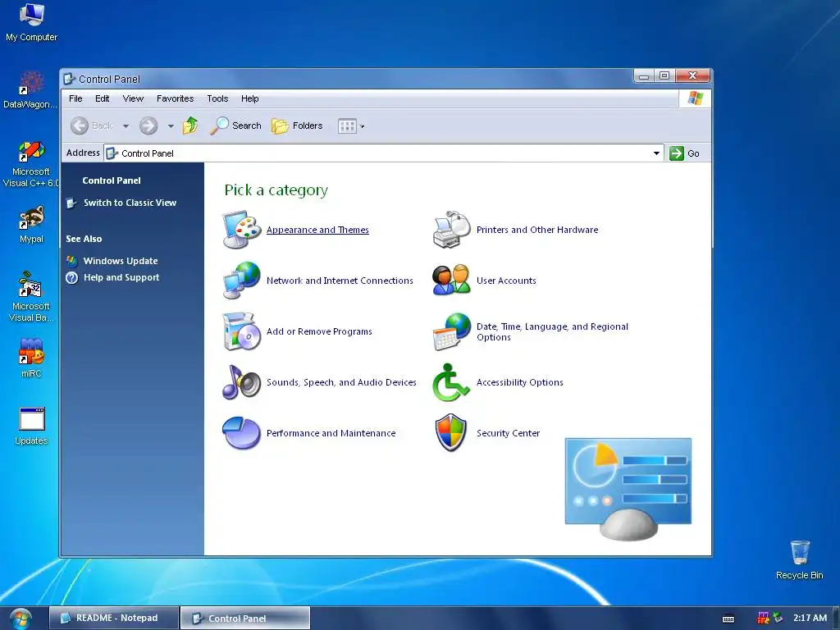Open the Help menu
The image size is (840, 630).
(x=249, y=98)
